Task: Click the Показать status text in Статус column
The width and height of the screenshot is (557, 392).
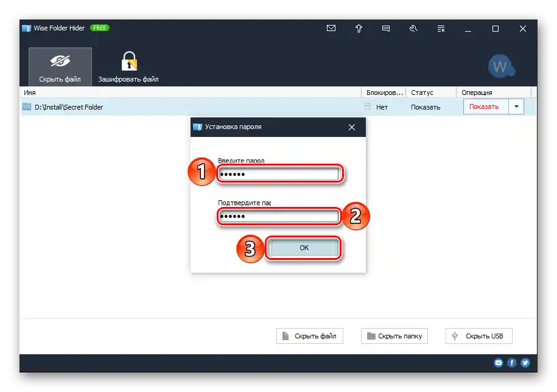Action: tap(426, 107)
